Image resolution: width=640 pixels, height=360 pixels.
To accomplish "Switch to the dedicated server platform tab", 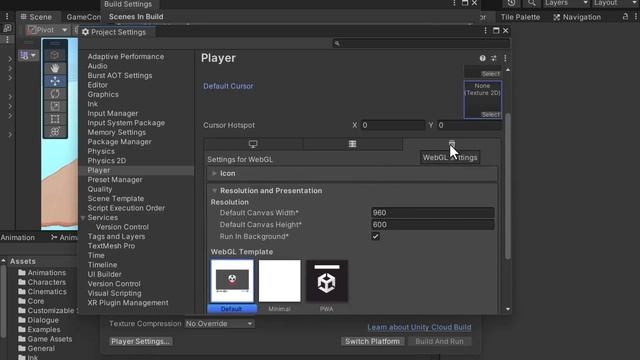I will click(x=353, y=144).
